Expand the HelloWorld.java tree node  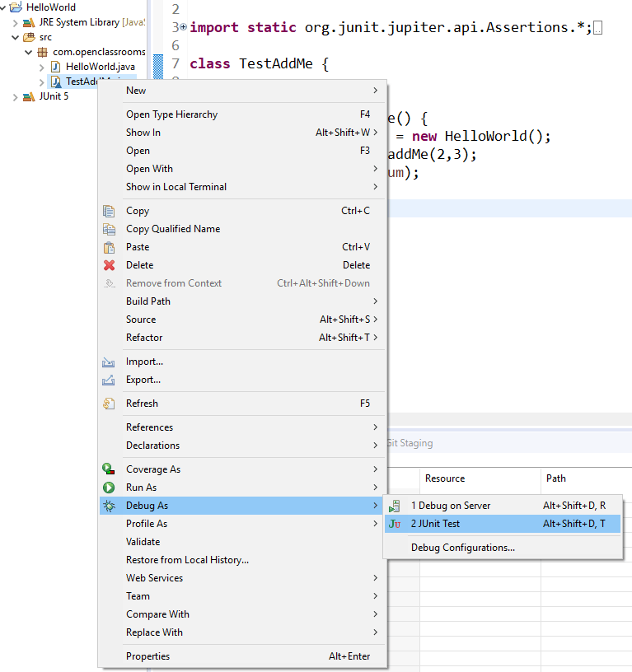pyautogui.click(x=41, y=68)
